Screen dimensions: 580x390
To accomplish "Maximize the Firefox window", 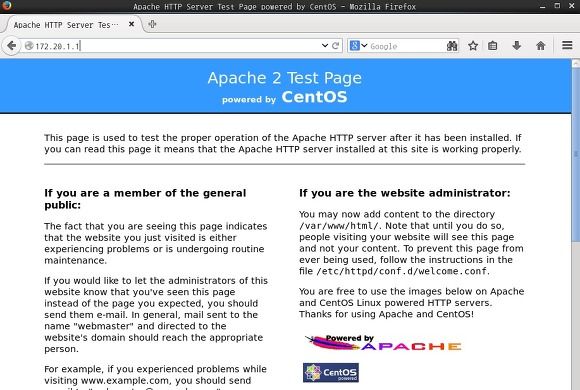I will [x=557, y=6].
